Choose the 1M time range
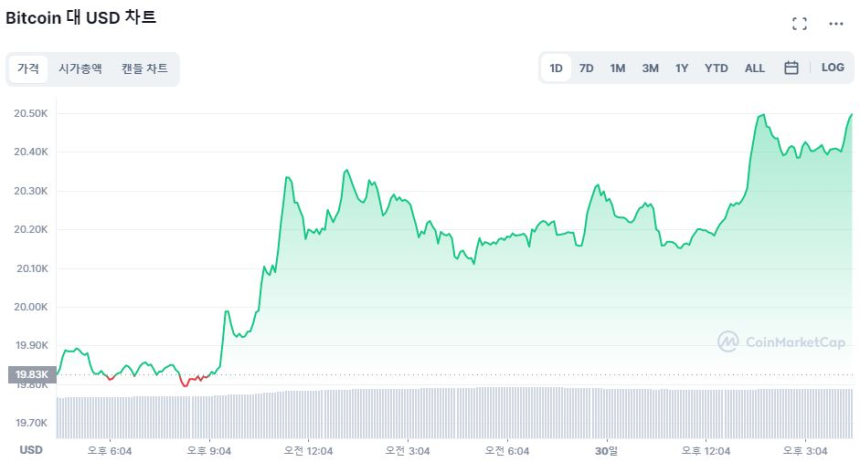The height and width of the screenshot is (462, 860). point(618,68)
